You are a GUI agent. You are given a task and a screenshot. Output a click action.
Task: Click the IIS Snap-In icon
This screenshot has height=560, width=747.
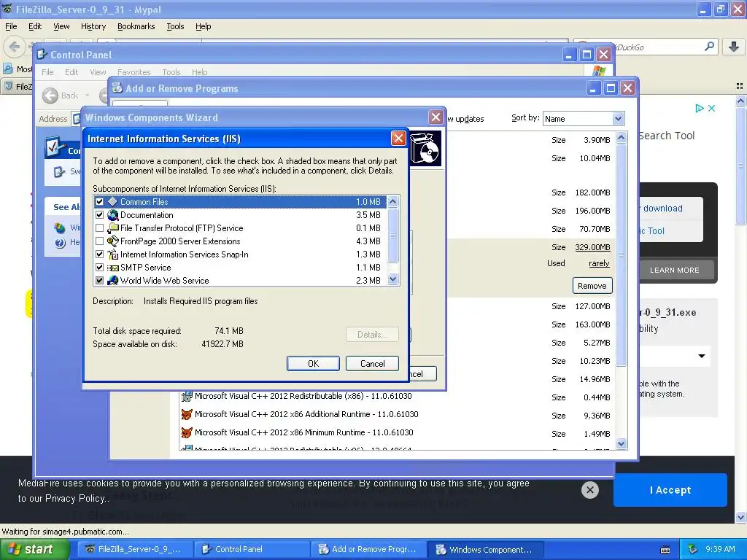click(112, 254)
